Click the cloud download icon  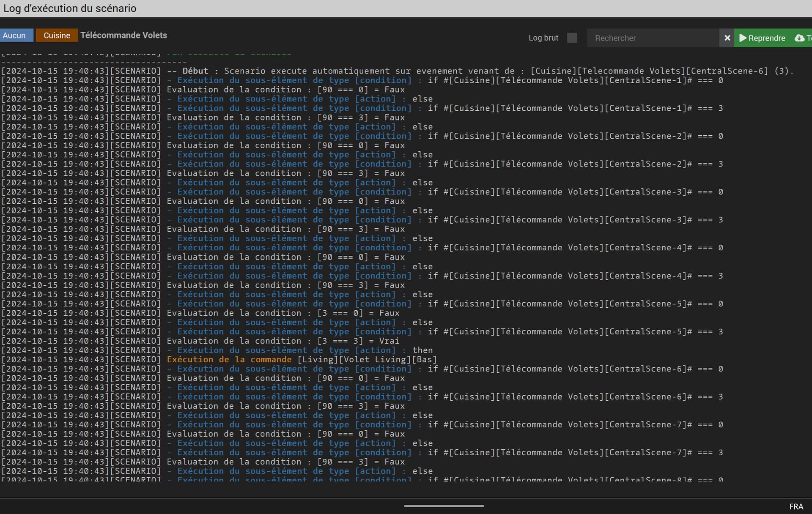pos(799,38)
